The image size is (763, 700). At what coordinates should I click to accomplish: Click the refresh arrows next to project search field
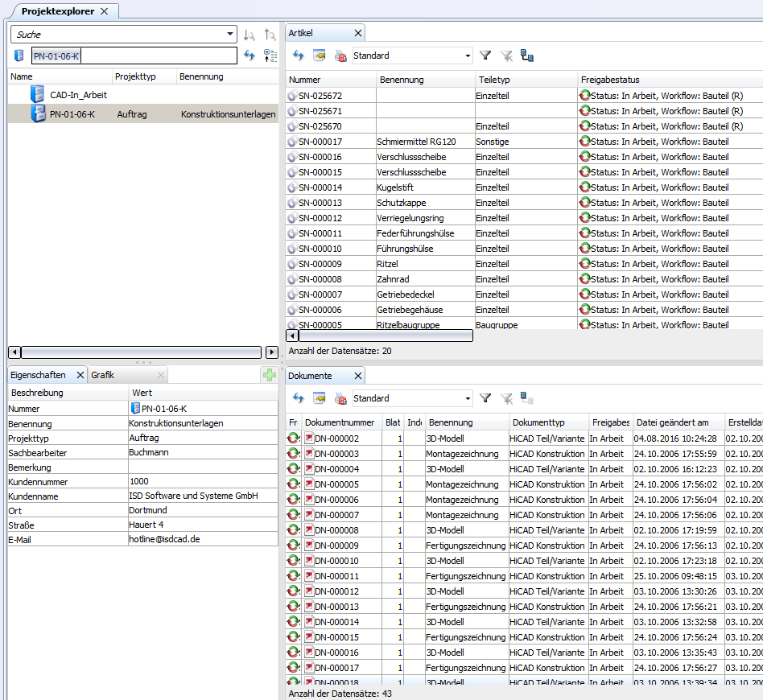tap(250, 56)
